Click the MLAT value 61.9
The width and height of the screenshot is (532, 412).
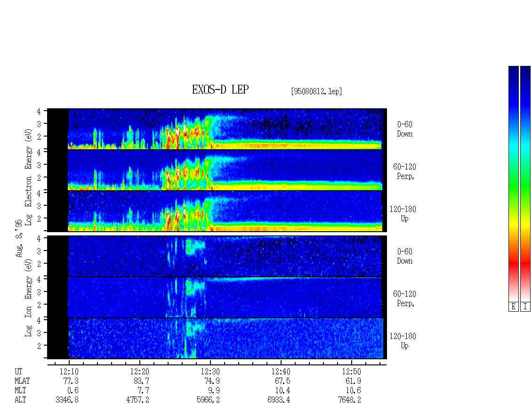click(353, 381)
